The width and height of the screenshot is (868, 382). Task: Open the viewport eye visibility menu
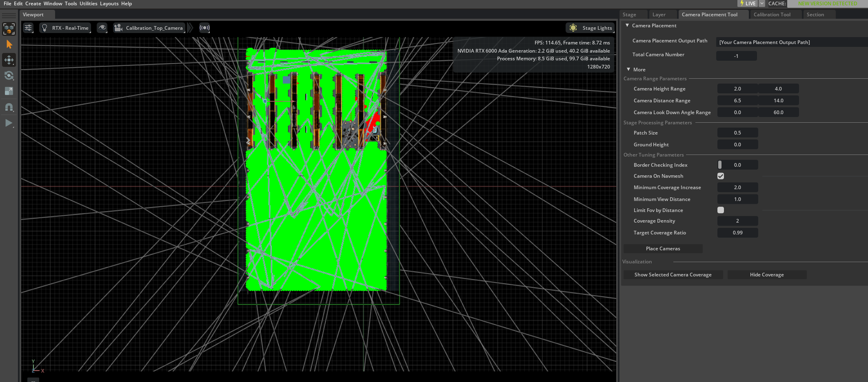point(102,28)
